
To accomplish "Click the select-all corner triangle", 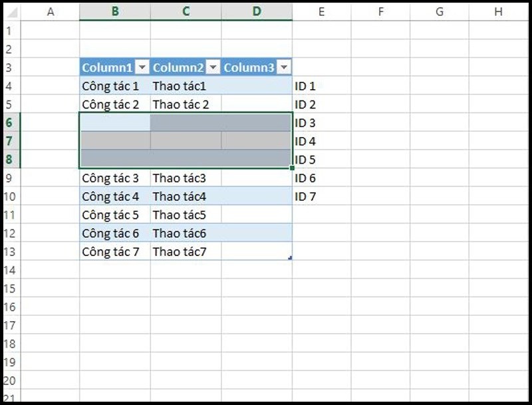I will (12, 12).
